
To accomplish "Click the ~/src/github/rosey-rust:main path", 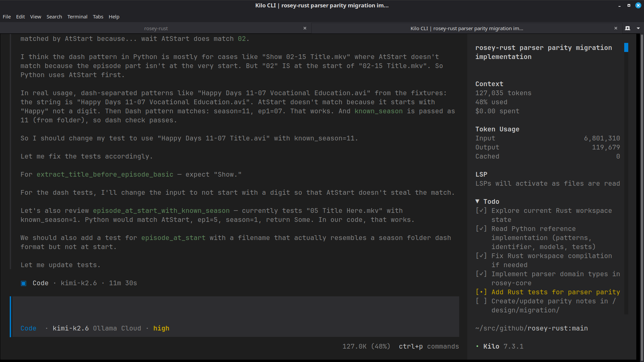I will point(531,328).
